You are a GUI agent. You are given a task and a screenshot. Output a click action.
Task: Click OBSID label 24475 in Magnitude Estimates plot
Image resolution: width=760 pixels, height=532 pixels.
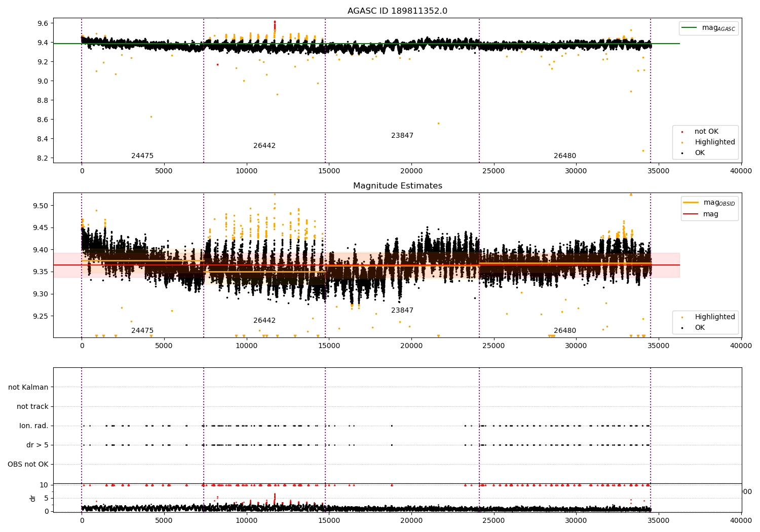point(142,330)
